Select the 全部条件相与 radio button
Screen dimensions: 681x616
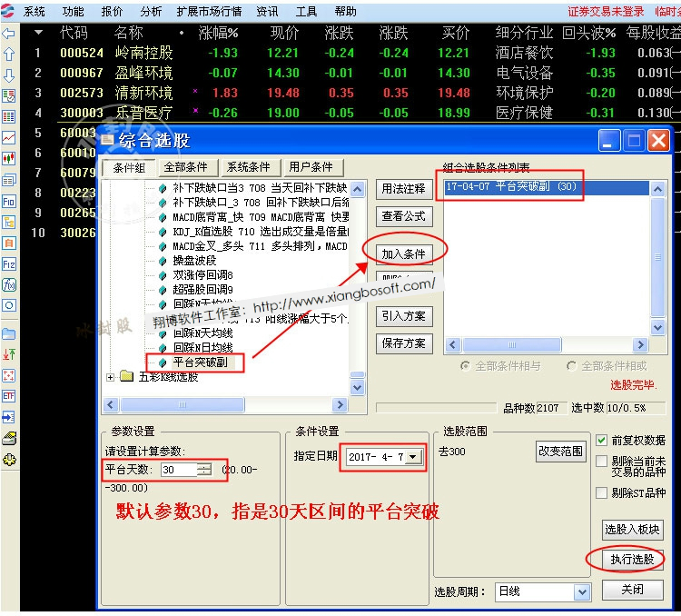(465, 366)
